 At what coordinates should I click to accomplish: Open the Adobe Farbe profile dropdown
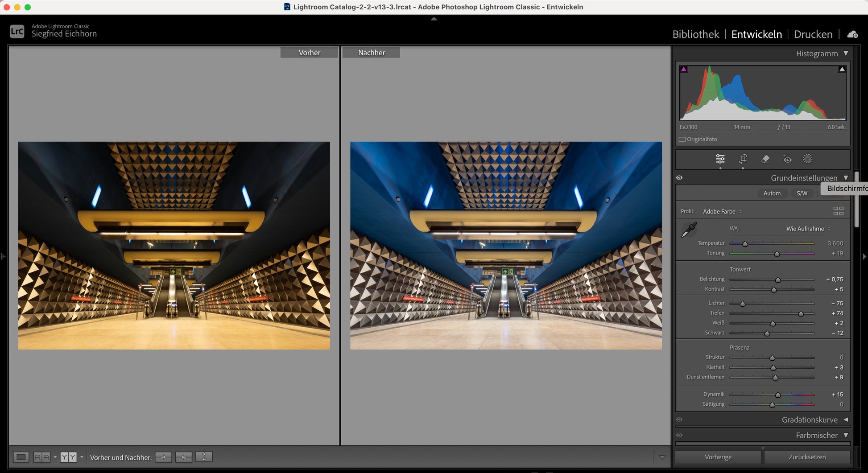tap(722, 212)
